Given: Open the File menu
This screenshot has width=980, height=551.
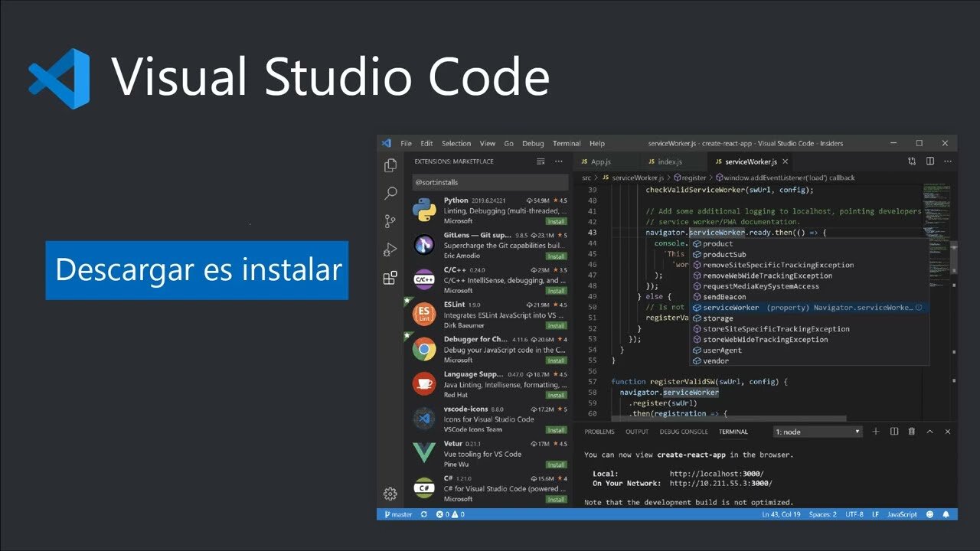Looking at the screenshot, I should point(406,143).
